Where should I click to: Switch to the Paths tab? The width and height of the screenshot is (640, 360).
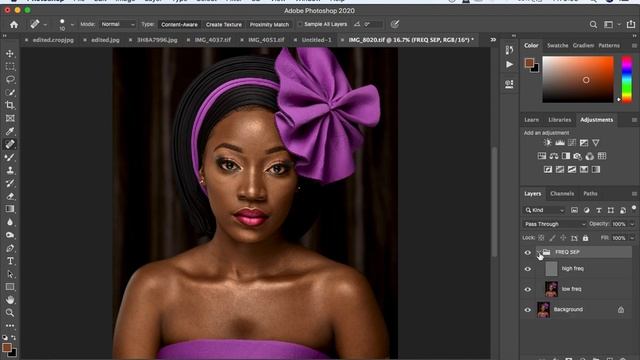click(x=590, y=193)
